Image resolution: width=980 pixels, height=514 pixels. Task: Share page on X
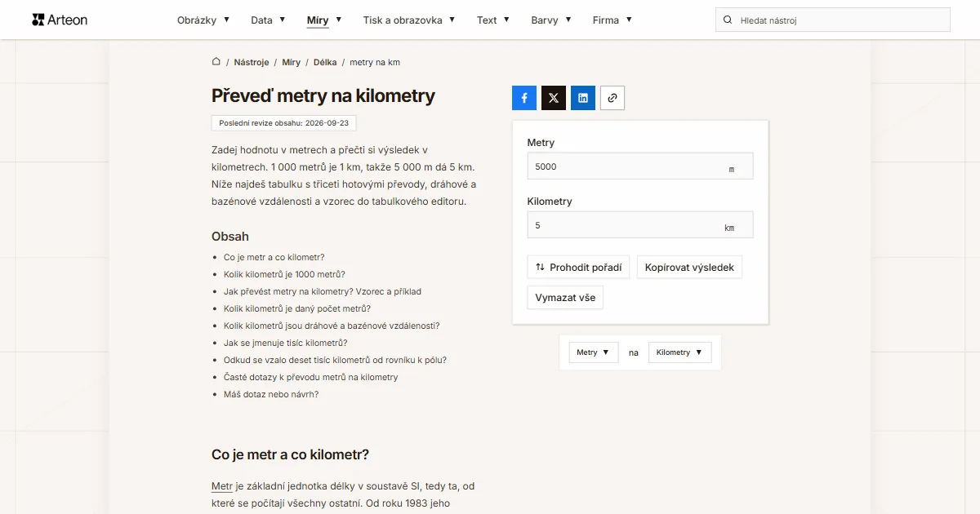coord(554,98)
